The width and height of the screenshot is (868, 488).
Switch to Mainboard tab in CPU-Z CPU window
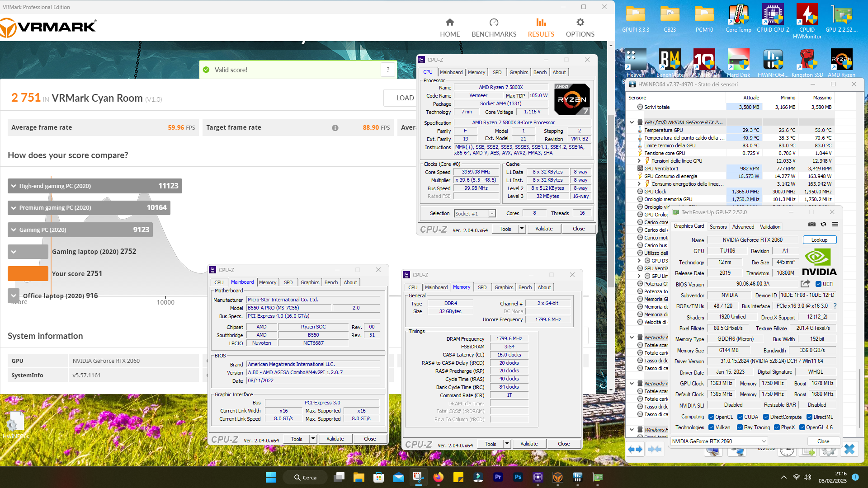coord(451,72)
